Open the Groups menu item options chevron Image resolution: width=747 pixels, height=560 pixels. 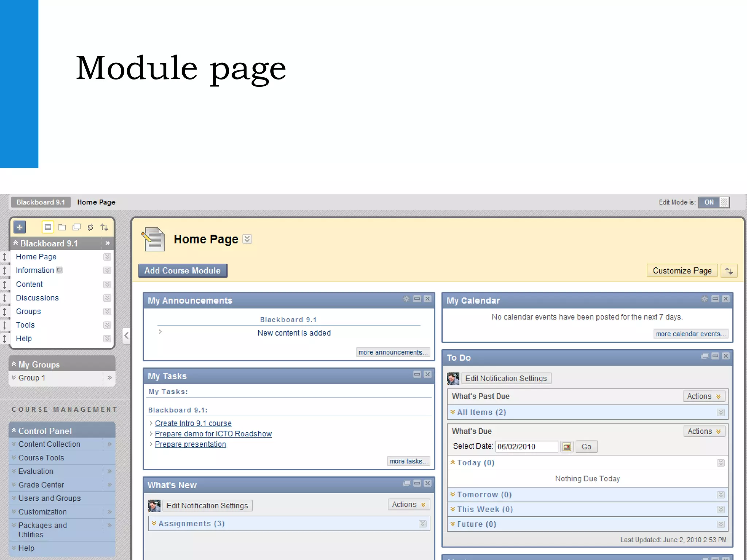pos(107,311)
